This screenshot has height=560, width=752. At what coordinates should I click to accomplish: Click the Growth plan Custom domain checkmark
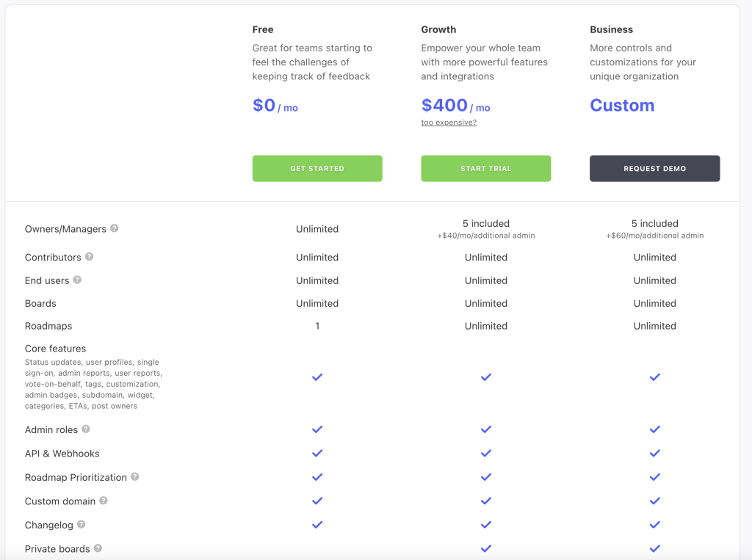coord(486,501)
